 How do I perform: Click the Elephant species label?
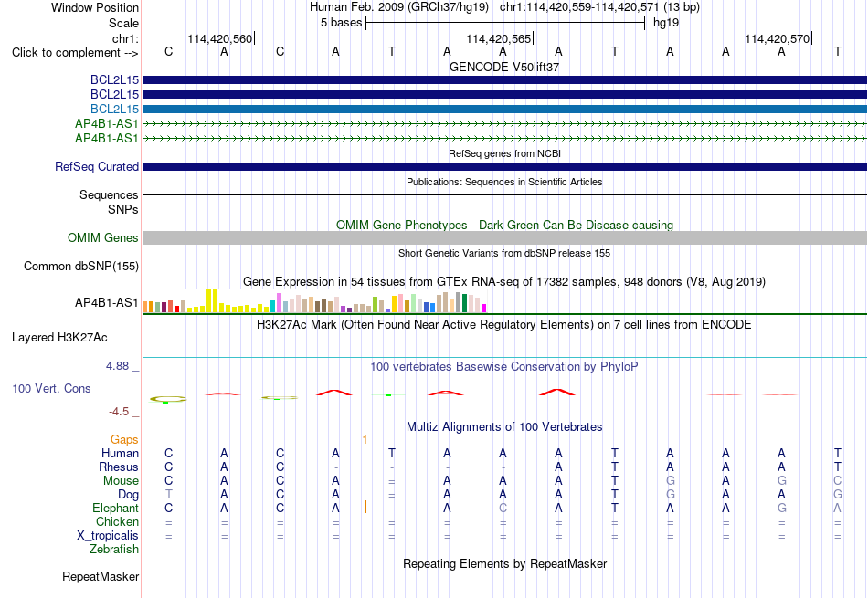coord(116,509)
